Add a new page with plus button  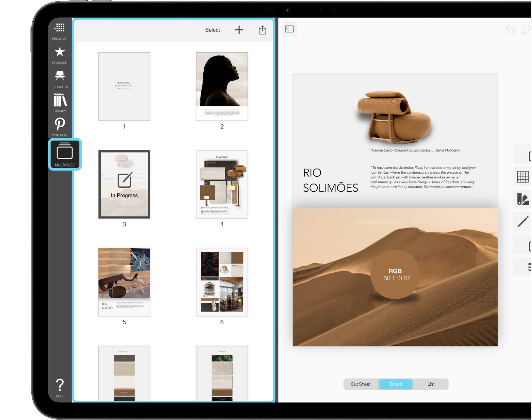[239, 30]
